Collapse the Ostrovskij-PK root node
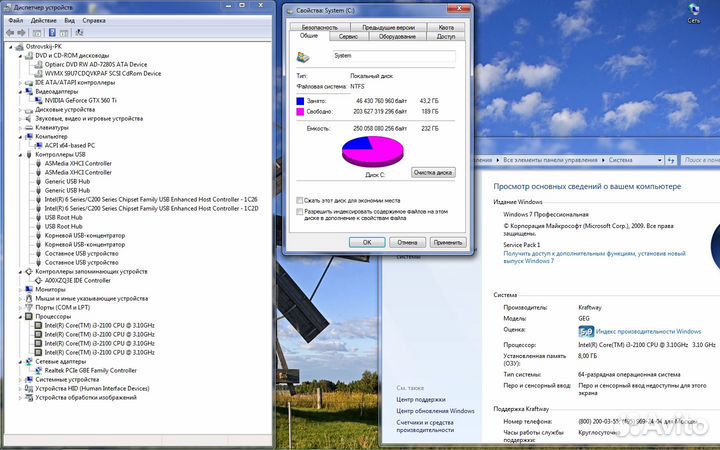 [11, 47]
